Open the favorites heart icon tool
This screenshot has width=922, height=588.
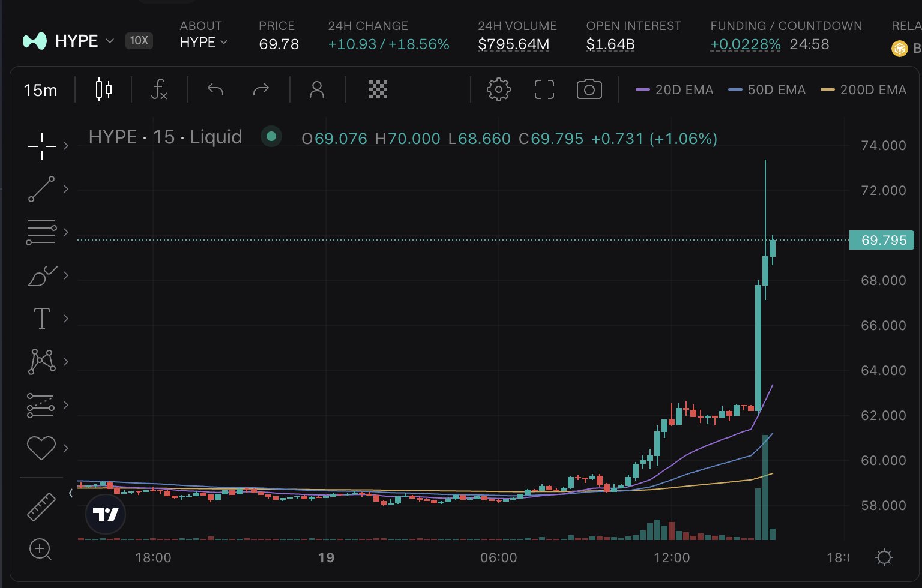[x=41, y=448]
